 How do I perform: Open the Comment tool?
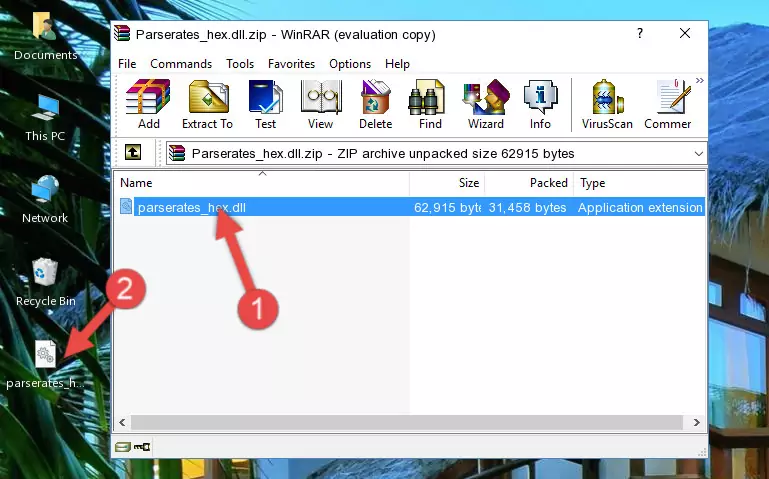tap(668, 104)
